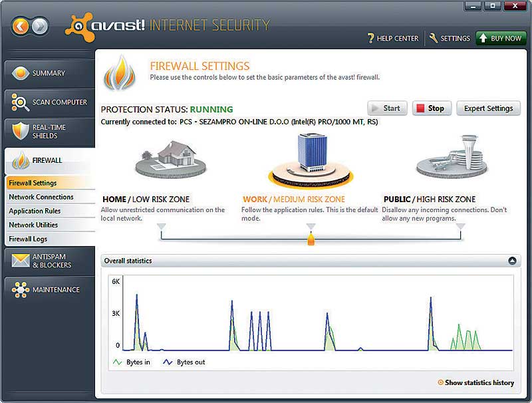Collapse the Overall statistics panel
The height and width of the screenshot is (403, 532).
512,261
